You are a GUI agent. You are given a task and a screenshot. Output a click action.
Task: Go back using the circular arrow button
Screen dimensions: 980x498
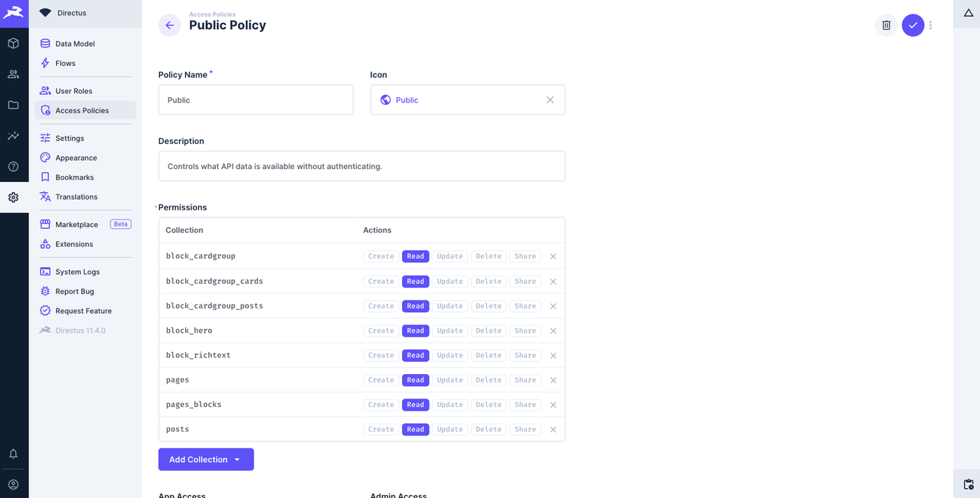point(169,25)
